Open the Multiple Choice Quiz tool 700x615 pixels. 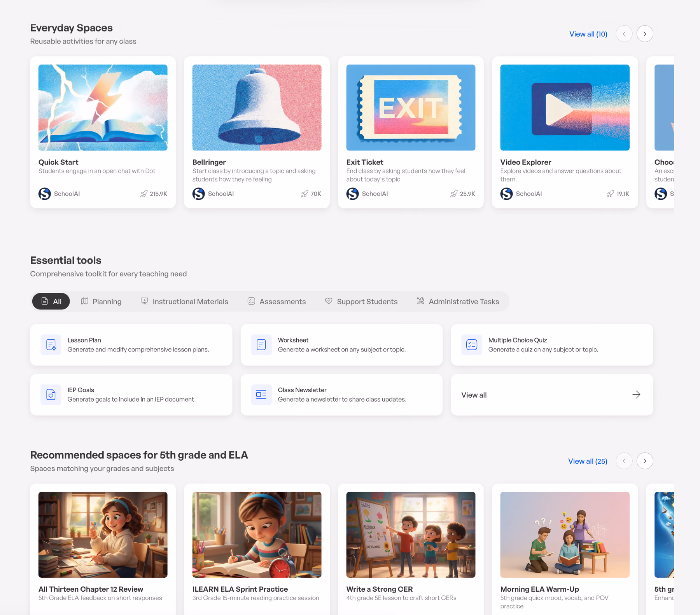click(552, 345)
